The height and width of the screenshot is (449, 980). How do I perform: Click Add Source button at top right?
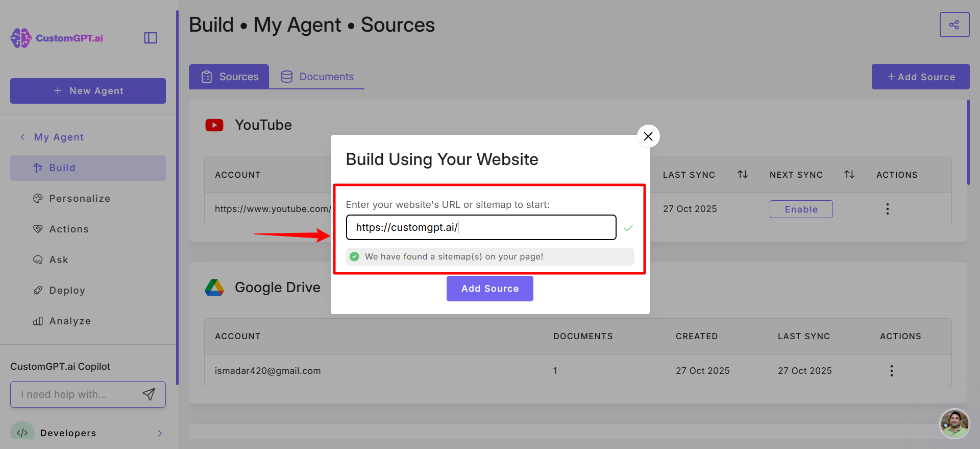(x=921, y=77)
